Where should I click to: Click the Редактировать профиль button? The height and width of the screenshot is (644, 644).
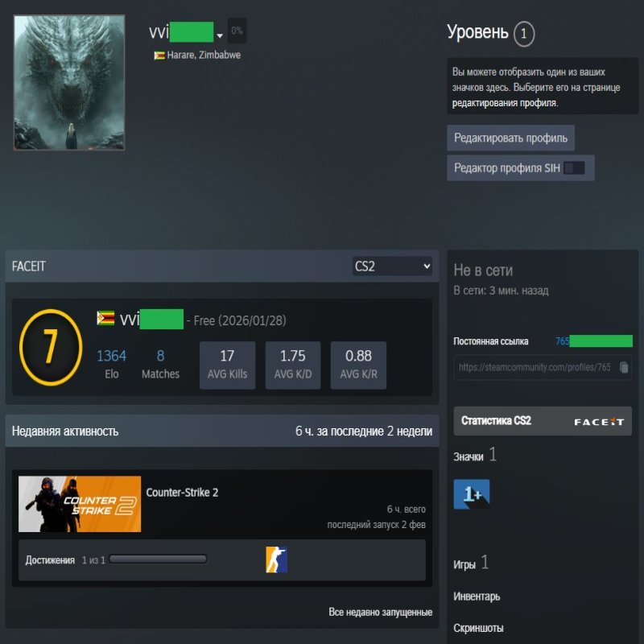510,138
